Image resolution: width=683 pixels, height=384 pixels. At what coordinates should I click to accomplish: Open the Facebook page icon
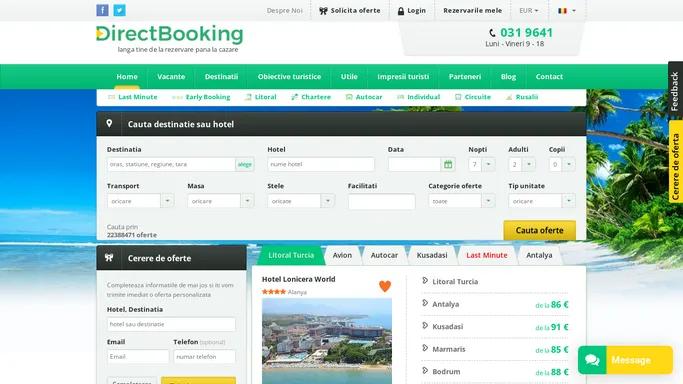[102, 10]
